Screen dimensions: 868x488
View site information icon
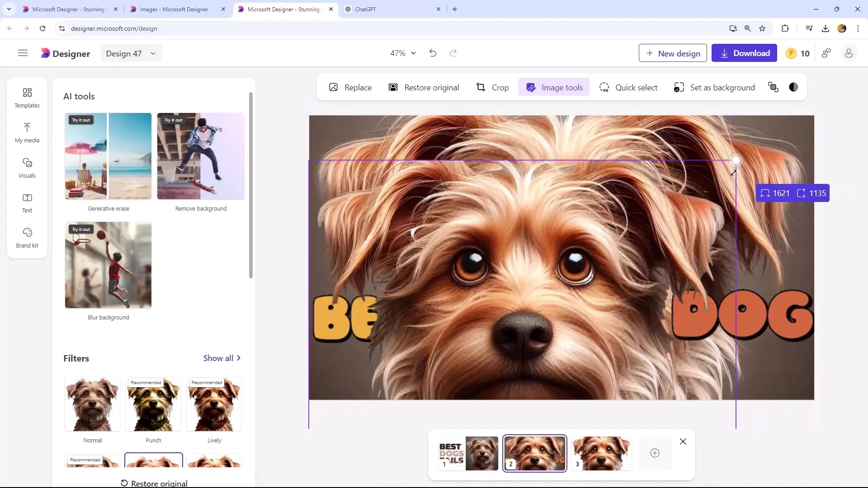tap(62, 28)
